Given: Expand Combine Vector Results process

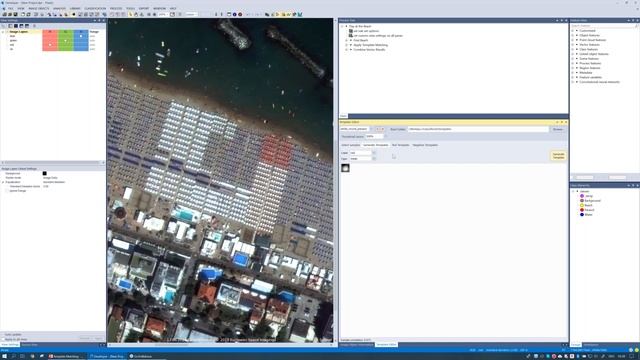Looking at the screenshot, I should (347, 50).
